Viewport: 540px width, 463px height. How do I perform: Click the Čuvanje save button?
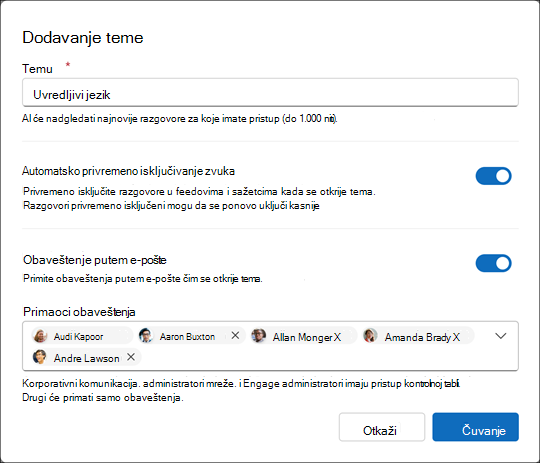(x=476, y=427)
